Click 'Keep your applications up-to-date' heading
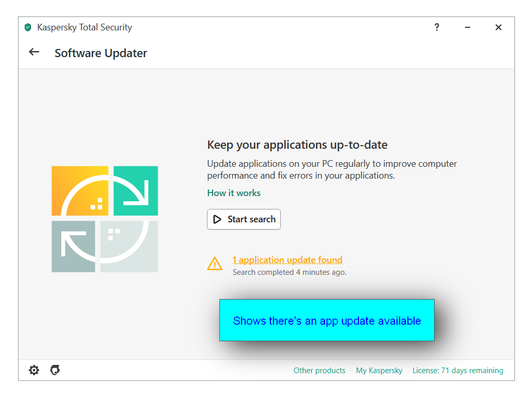532x403 pixels. pos(297,145)
